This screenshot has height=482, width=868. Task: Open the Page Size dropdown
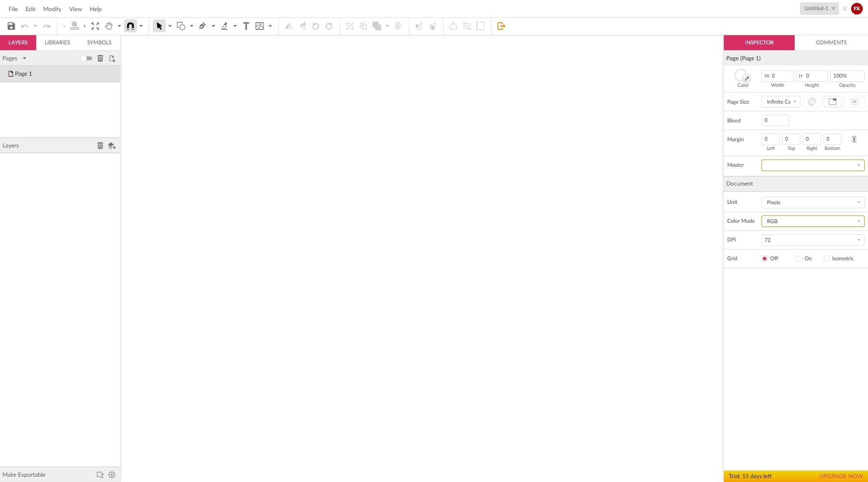click(x=780, y=102)
